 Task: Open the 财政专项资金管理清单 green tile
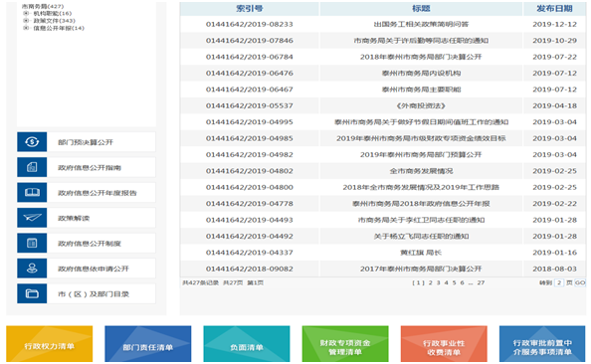345,344
